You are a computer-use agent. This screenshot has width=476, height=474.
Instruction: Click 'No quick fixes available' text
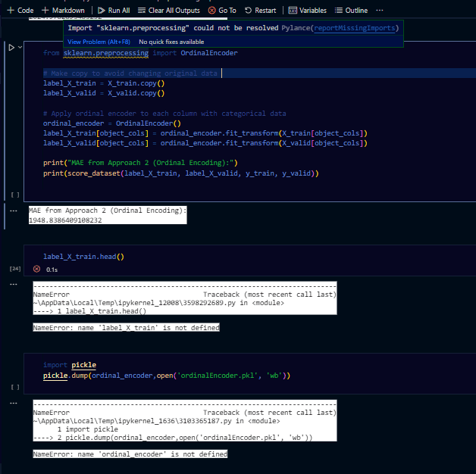171,42
